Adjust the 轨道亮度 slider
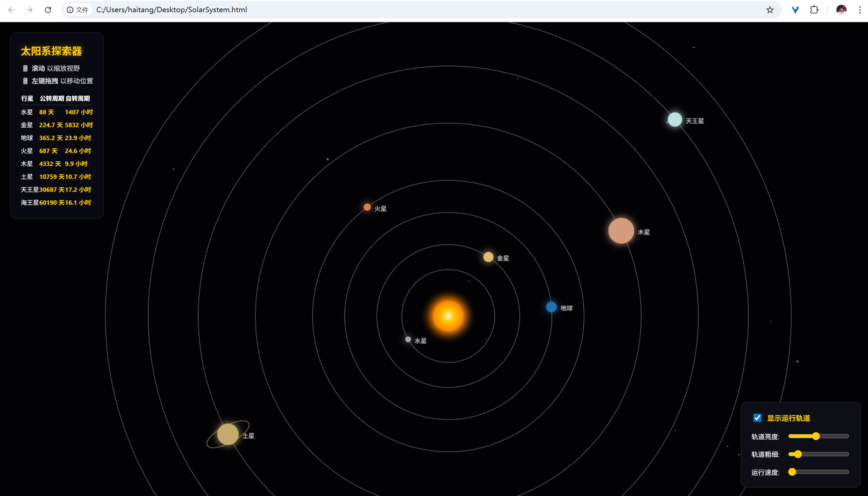 pyautogui.click(x=816, y=436)
